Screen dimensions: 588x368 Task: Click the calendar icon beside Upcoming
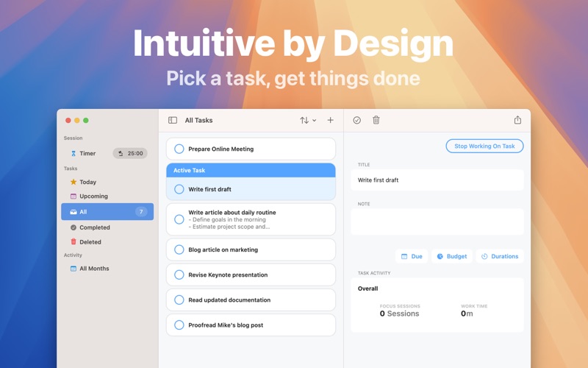pyautogui.click(x=73, y=196)
